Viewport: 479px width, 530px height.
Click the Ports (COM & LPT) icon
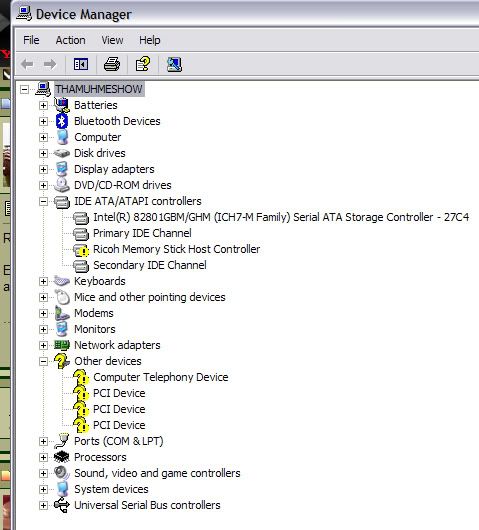62,441
